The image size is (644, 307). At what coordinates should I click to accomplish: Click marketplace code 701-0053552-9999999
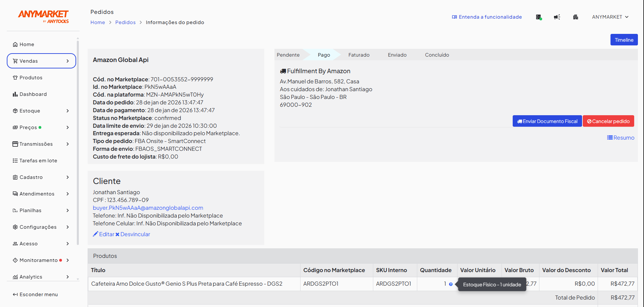tap(182, 79)
